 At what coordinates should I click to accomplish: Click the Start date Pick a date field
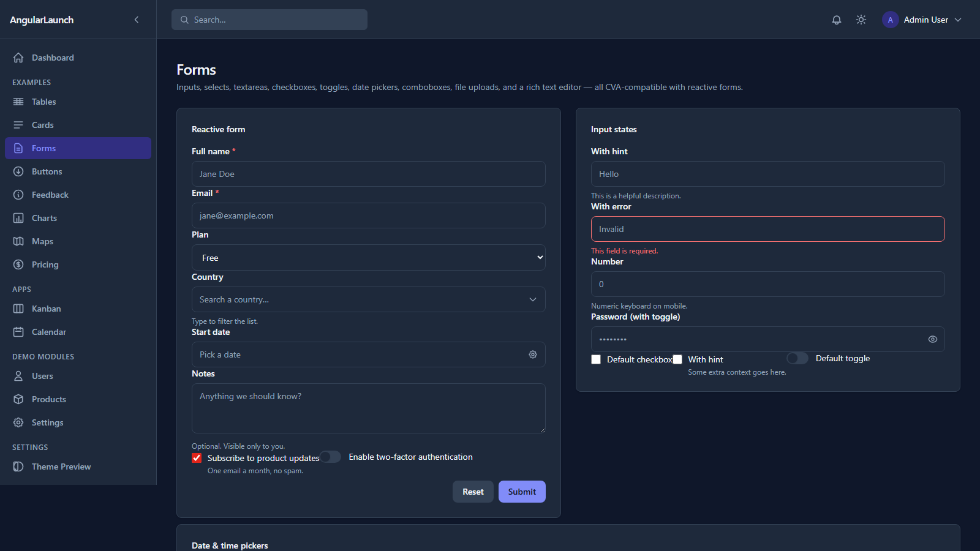pyautogui.click(x=369, y=354)
